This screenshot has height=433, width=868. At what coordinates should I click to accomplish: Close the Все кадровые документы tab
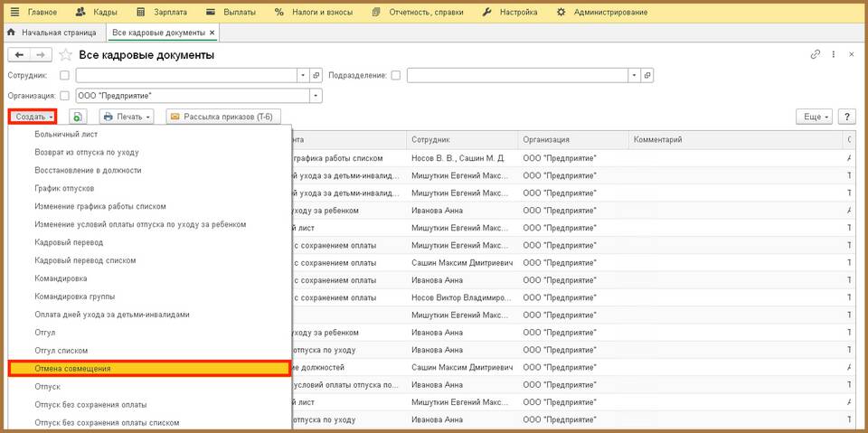pos(212,33)
